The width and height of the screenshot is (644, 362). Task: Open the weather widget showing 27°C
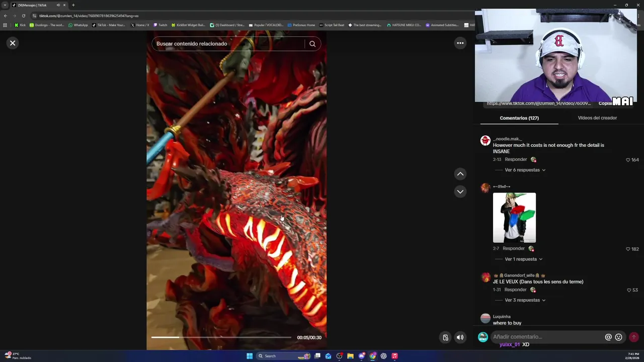point(18,356)
